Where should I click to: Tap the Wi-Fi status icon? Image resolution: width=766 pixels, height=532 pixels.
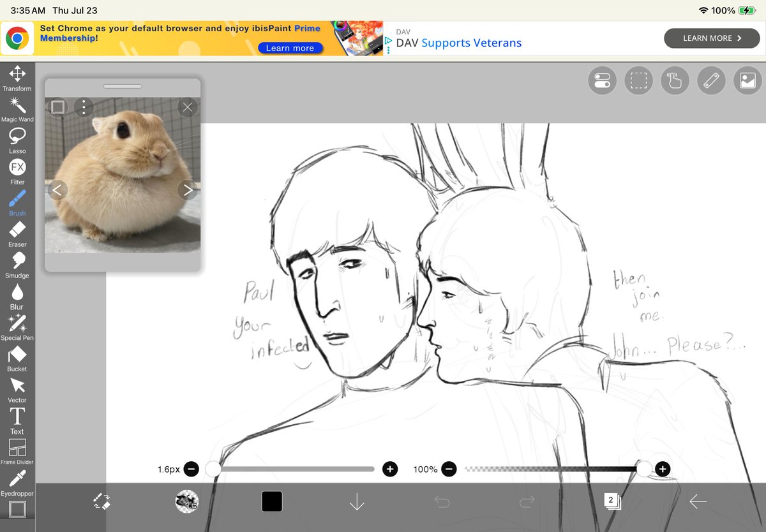(703, 11)
